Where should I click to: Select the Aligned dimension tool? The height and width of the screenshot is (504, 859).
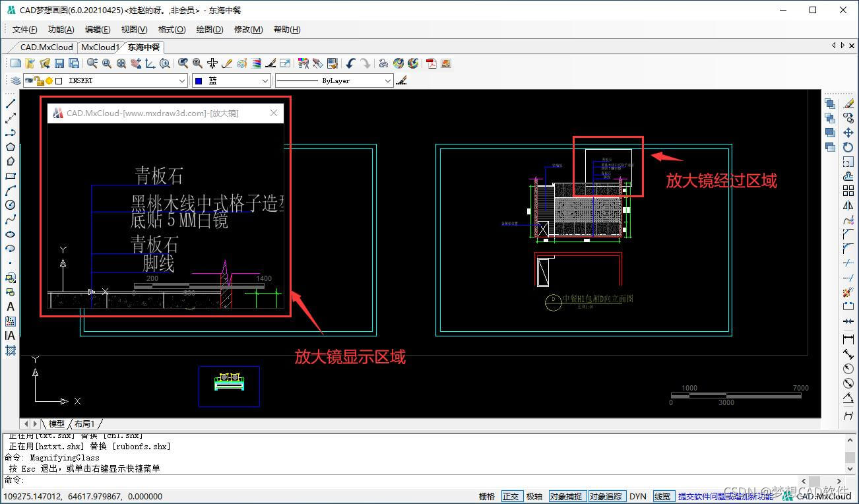848,354
